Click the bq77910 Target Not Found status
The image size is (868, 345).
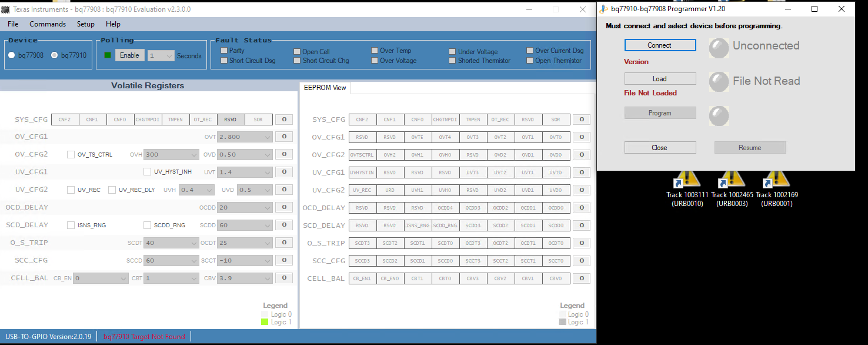[x=144, y=337]
